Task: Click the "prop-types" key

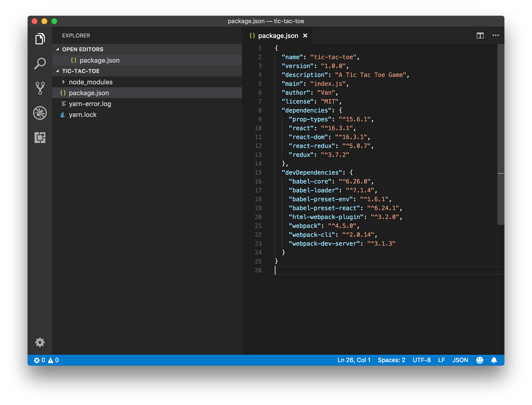Action: click(310, 119)
